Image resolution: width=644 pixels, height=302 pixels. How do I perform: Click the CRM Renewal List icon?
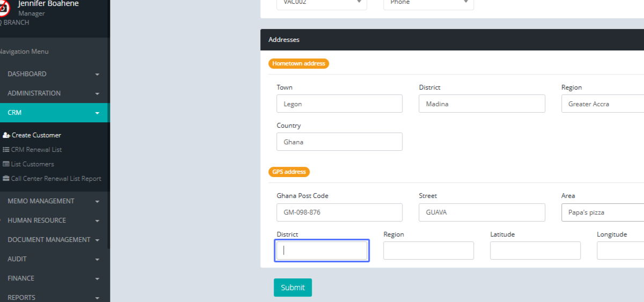(6, 150)
